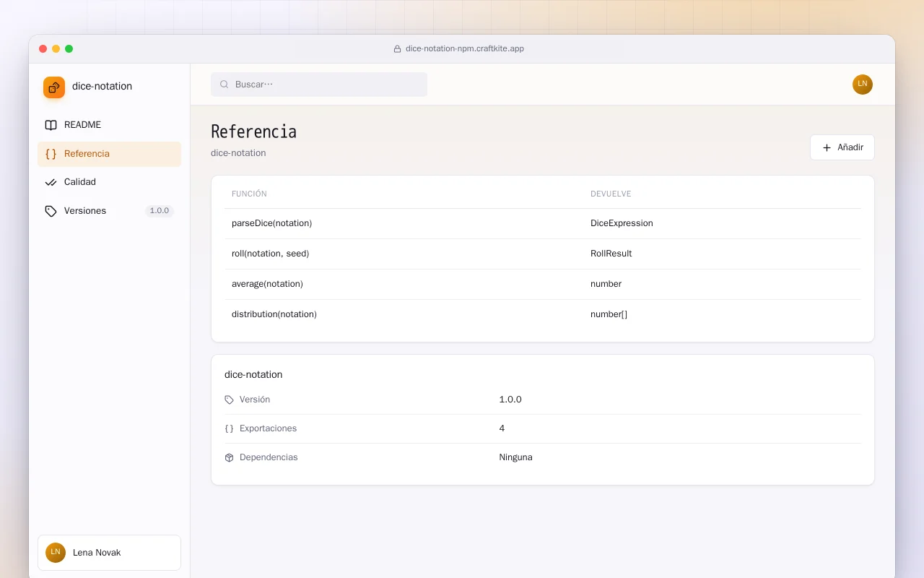Open the Lena Novak account card

tap(110, 553)
